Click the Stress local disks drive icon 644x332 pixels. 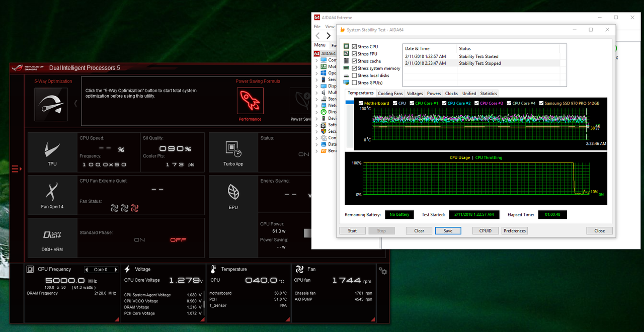point(347,75)
